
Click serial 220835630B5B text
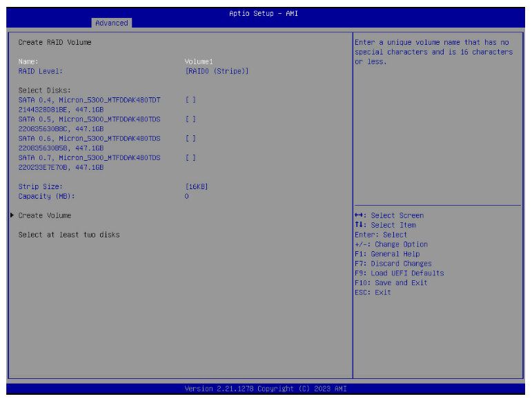pos(42,148)
